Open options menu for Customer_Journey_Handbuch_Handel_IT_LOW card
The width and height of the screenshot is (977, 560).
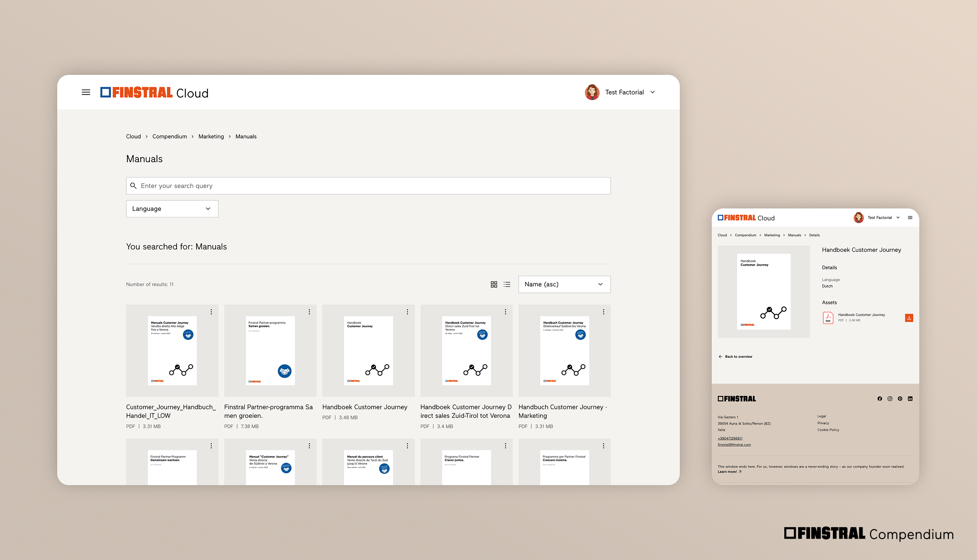coord(211,311)
